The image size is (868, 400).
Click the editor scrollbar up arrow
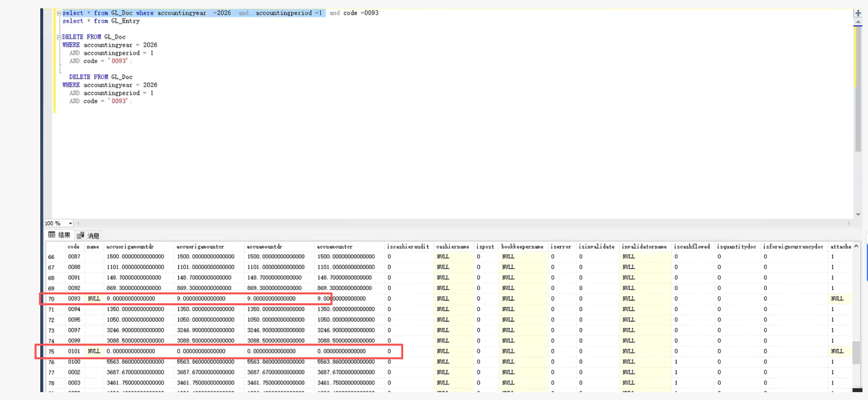(858, 22)
